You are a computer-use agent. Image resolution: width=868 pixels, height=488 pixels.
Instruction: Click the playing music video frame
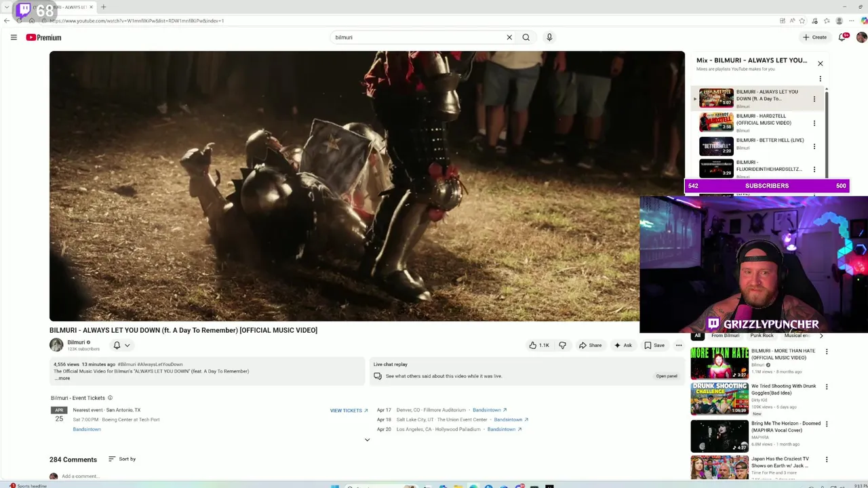click(367, 186)
